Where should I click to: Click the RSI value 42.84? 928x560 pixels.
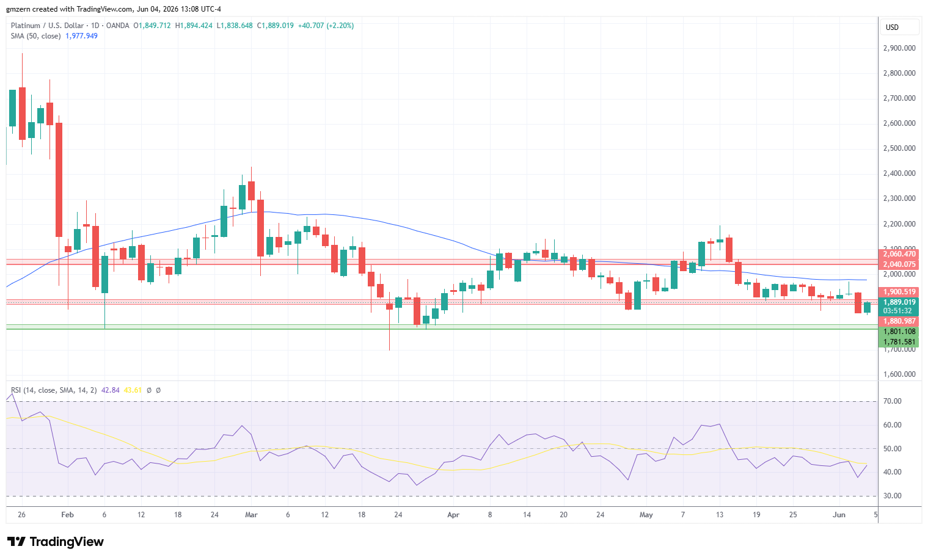[x=111, y=390]
